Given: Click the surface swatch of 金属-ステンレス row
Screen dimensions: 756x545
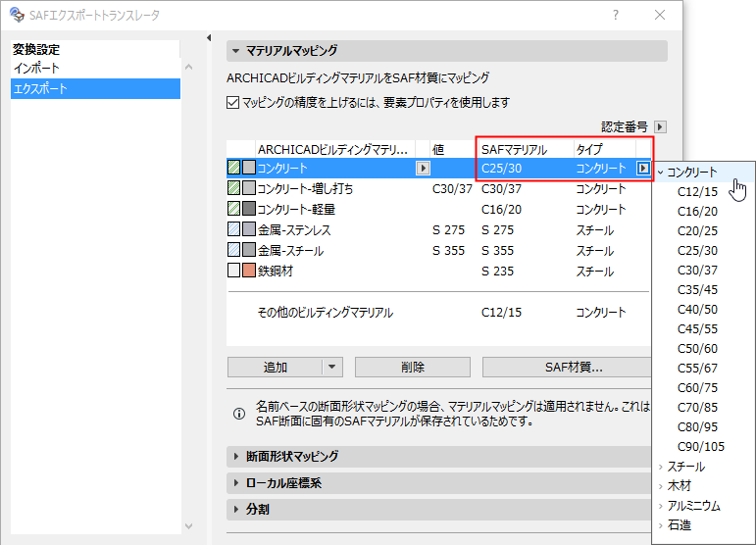Looking at the screenshot, I should tap(249, 229).
